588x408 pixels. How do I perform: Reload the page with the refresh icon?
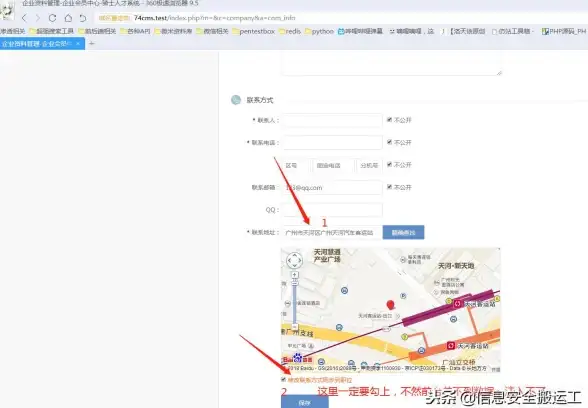tap(52, 18)
